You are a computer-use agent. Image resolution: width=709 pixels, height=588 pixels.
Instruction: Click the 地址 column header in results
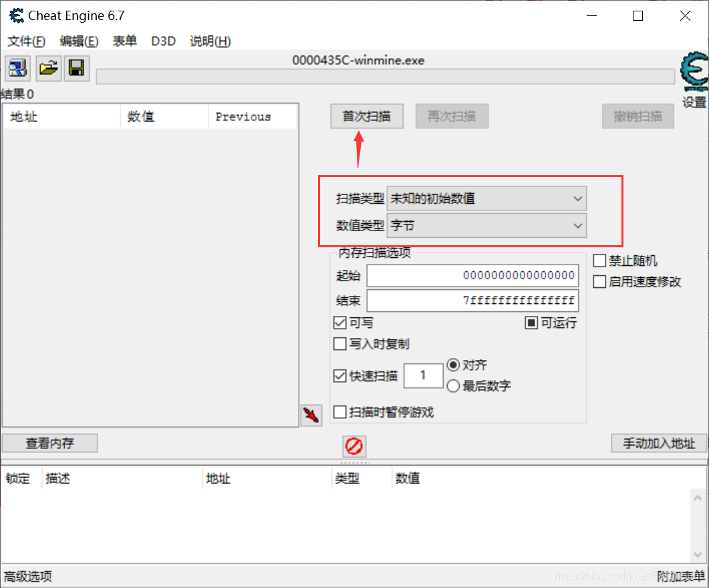pos(62,117)
